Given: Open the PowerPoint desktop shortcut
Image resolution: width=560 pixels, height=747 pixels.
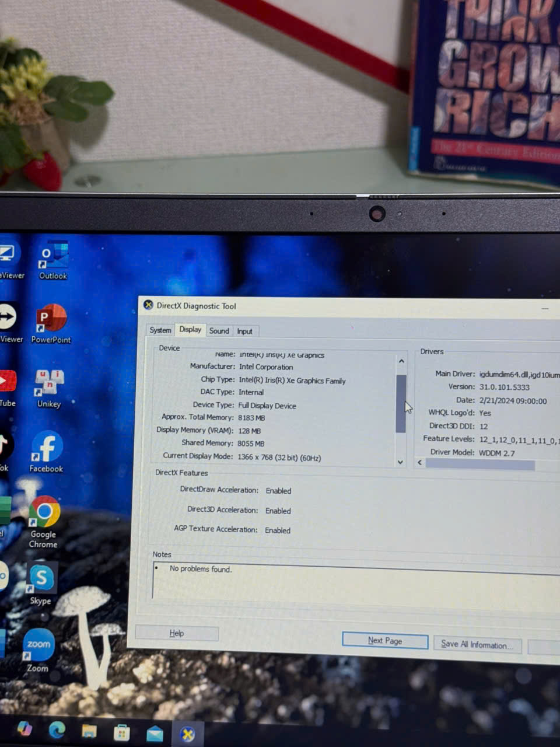Looking at the screenshot, I should point(51,324).
